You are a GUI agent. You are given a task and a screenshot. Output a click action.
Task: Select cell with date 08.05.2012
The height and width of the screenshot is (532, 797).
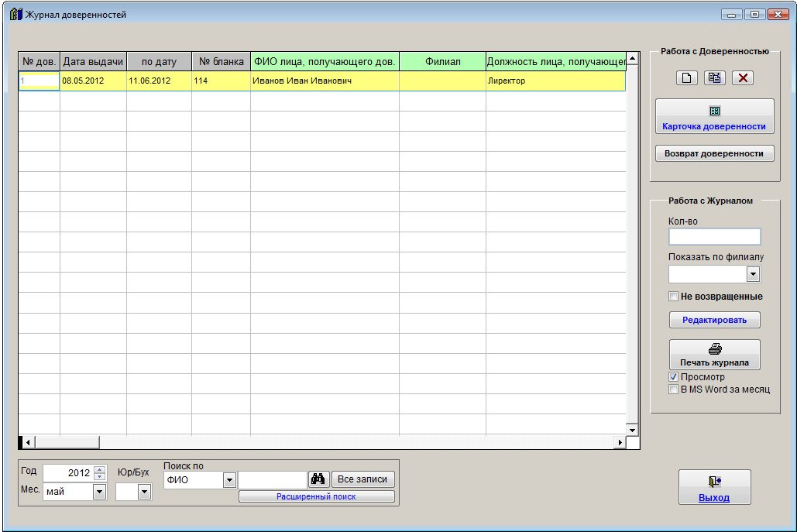point(93,81)
